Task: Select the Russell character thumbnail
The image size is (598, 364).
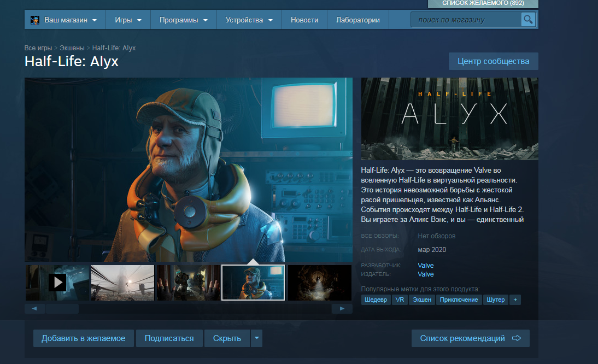Action: (x=253, y=283)
